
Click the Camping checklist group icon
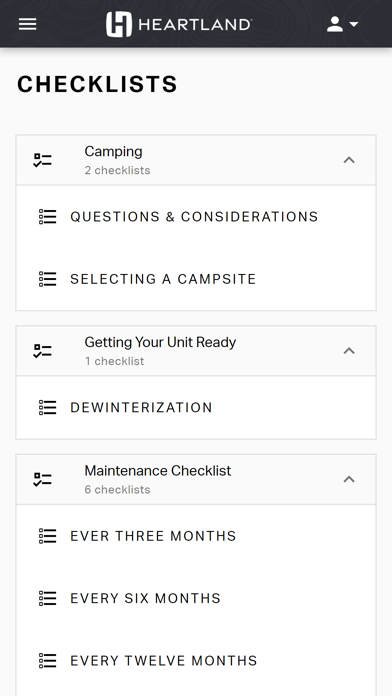point(43,160)
